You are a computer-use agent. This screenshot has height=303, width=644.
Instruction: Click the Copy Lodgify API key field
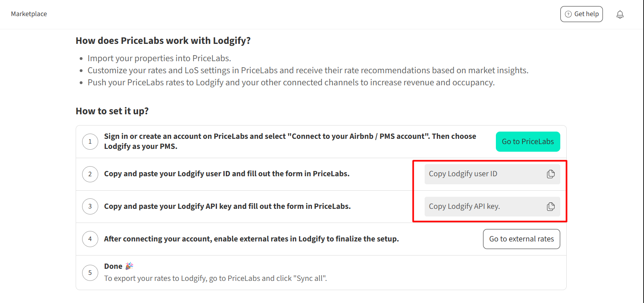[x=483, y=206]
